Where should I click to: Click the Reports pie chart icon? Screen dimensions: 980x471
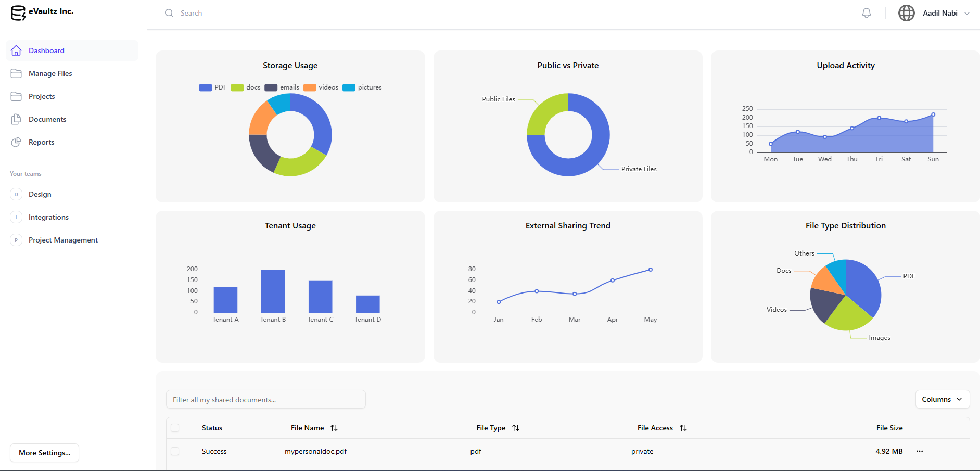coord(16,142)
